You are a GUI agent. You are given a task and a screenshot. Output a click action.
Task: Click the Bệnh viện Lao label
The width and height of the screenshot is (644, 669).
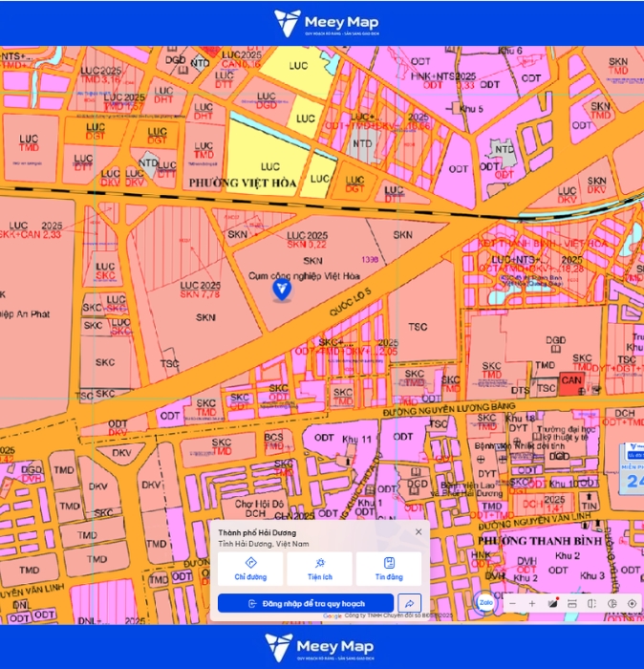click(x=467, y=486)
